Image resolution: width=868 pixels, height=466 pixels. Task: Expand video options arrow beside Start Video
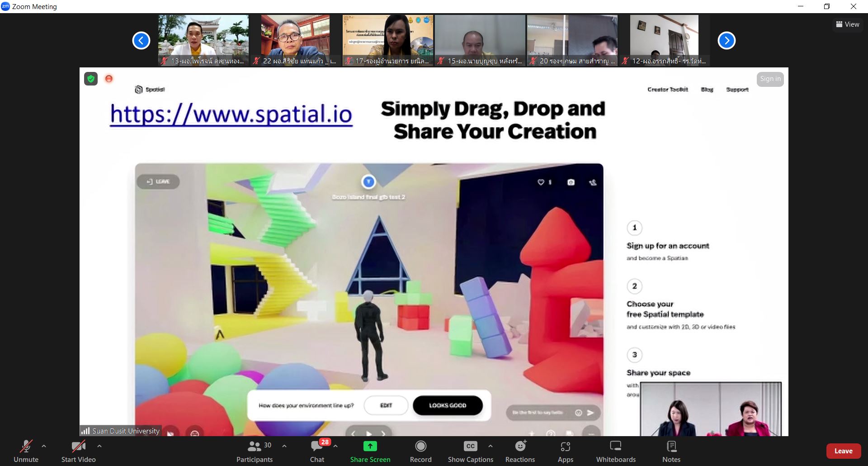[x=99, y=446]
